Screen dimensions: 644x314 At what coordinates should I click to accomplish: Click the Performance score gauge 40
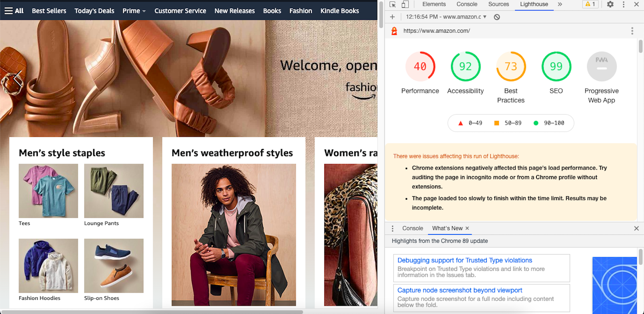pos(420,66)
